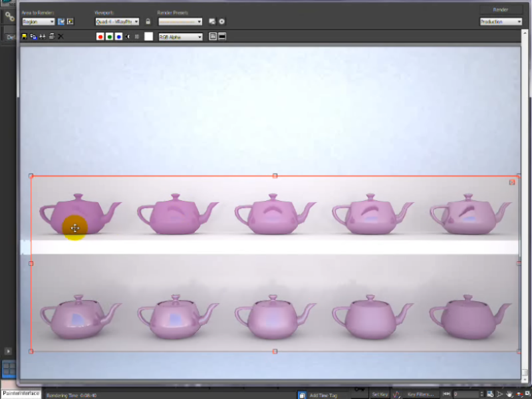Open the Key Filters button
Image resolution: width=532 pixels, height=399 pixels.
pos(420,394)
